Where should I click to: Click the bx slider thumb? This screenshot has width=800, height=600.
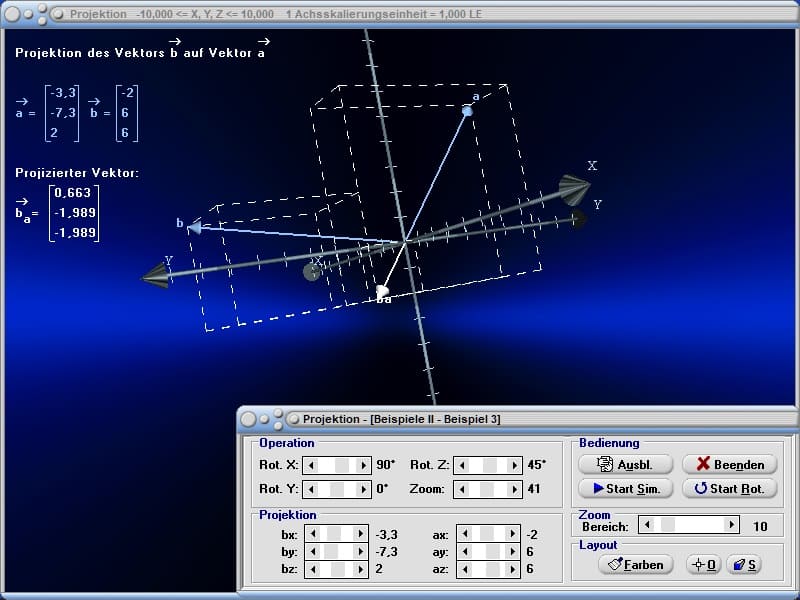(334, 534)
